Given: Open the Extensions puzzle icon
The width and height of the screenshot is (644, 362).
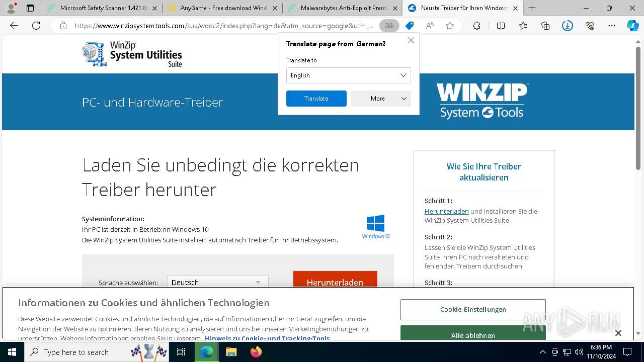Looking at the screenshot, I should coord(476,26).
